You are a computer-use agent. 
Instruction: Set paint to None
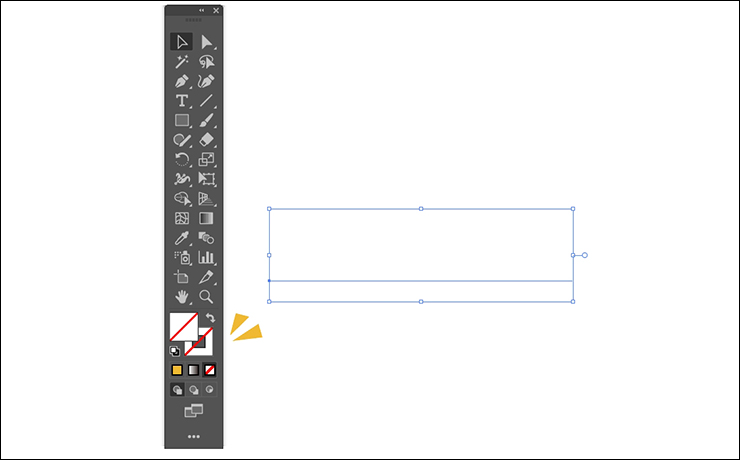click(210, 370)
